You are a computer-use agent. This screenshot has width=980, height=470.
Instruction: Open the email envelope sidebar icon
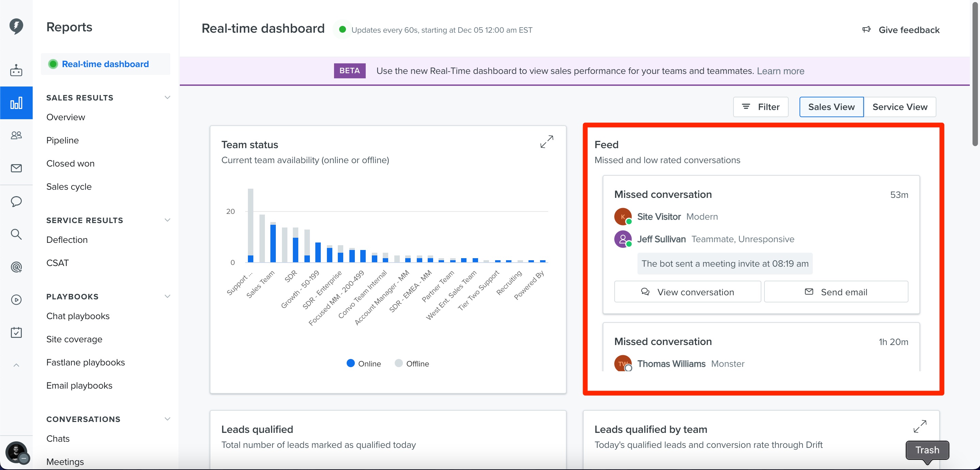[16, 168]
